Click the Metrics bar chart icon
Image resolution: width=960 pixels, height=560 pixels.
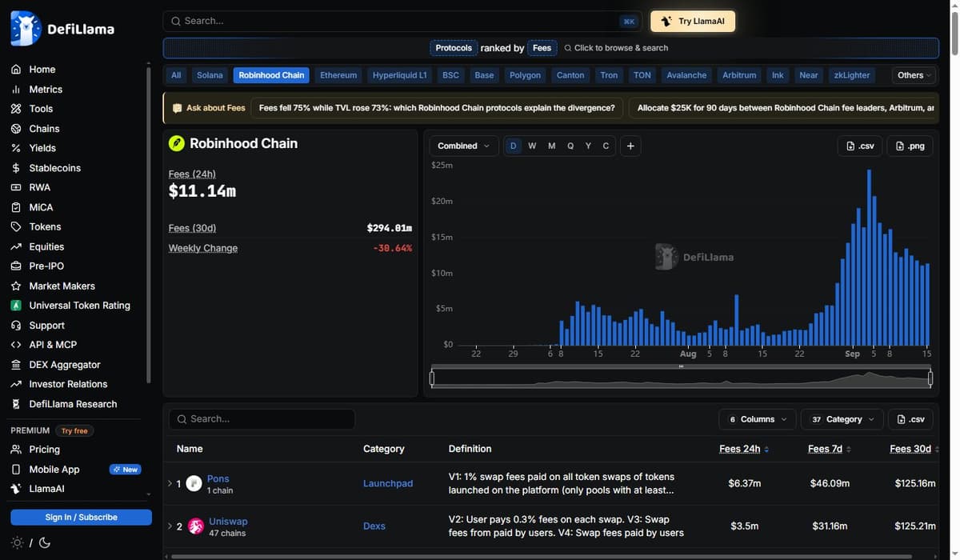(16, 90)
